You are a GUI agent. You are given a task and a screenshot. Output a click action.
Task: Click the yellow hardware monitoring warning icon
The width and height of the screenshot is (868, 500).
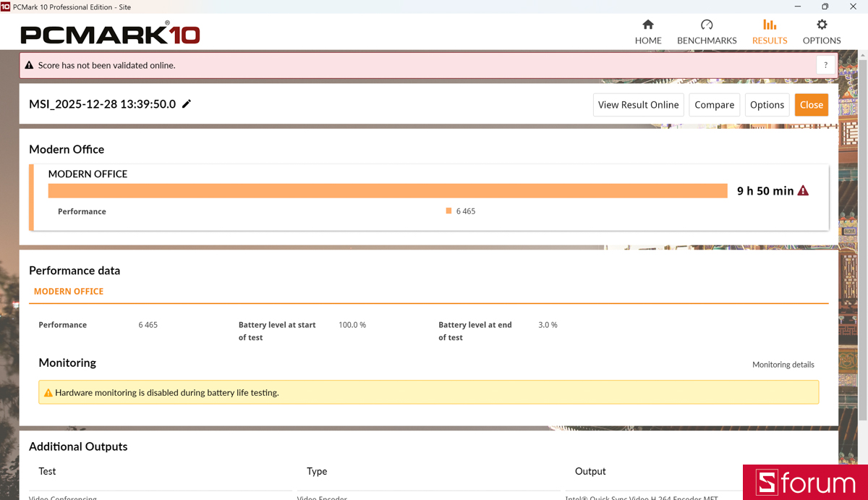pyautogui.click(x=48, y=393)
